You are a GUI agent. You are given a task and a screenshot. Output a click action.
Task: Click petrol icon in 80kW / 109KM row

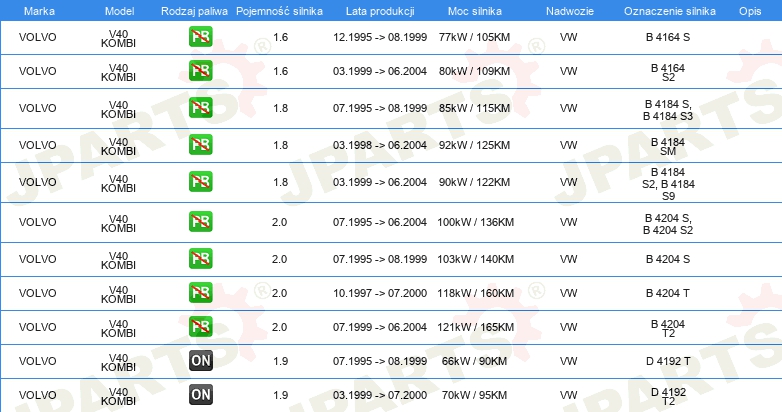200,71
